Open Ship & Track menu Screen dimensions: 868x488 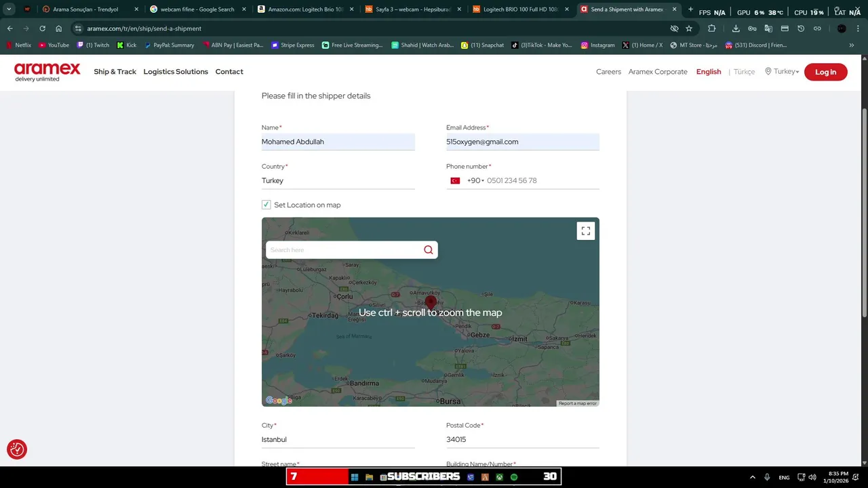click(115, 71)
